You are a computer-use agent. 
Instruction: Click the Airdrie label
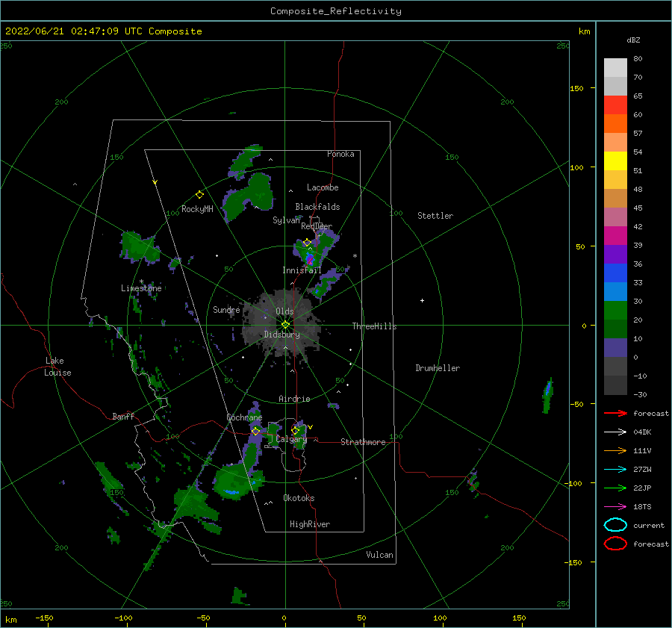(294, 399)
